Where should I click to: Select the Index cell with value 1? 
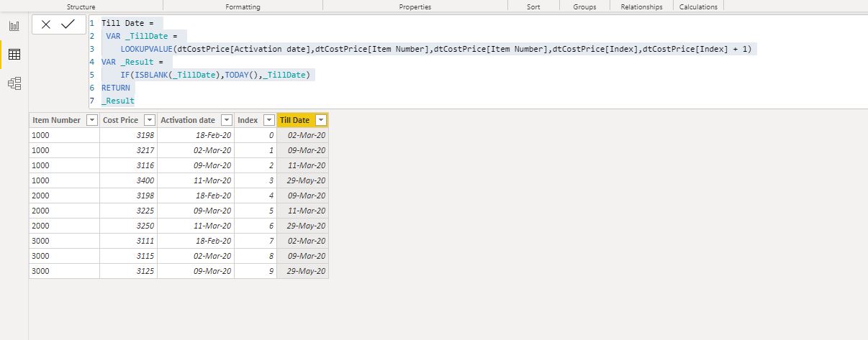tap(256, 150)
